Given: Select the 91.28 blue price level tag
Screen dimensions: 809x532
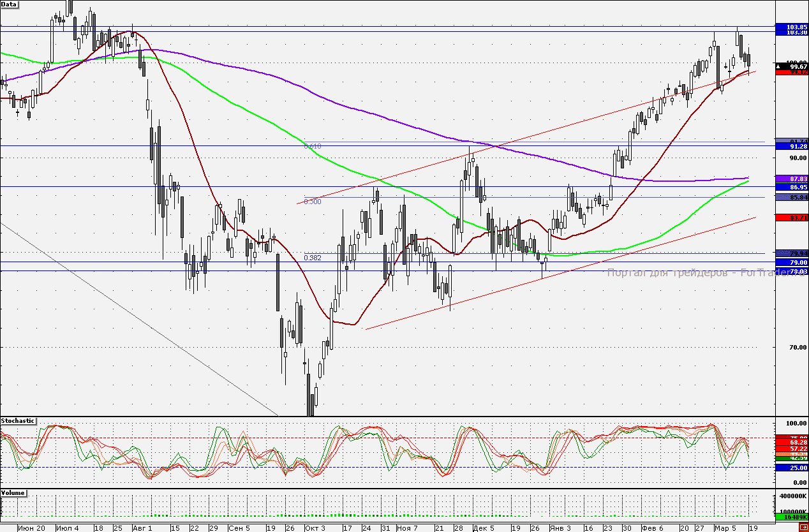Looking at the screenshot, I should pos(792,147).
